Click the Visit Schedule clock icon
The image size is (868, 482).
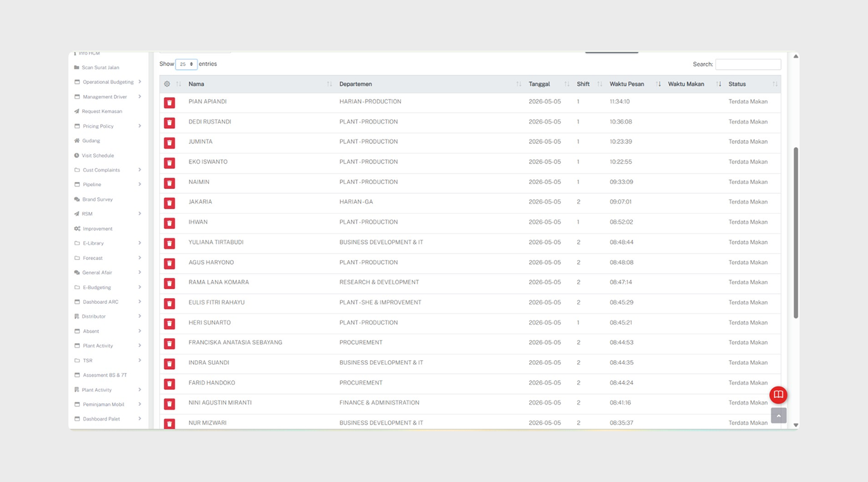[x=77, y=155]
